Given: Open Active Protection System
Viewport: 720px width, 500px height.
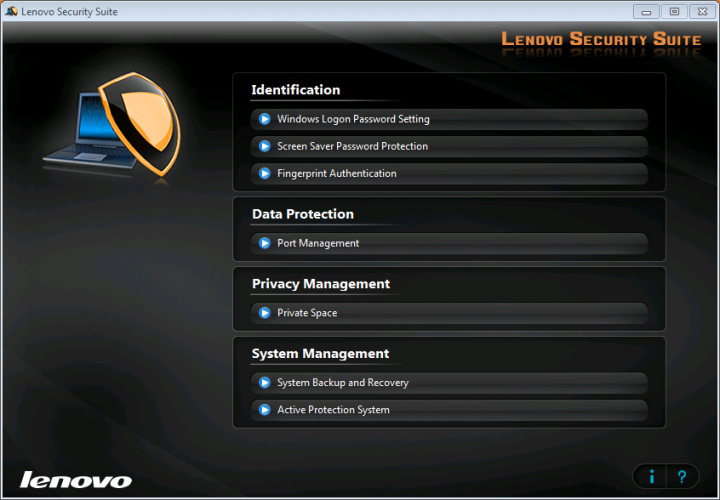Looking at the screenshot, I should [449, 410].
